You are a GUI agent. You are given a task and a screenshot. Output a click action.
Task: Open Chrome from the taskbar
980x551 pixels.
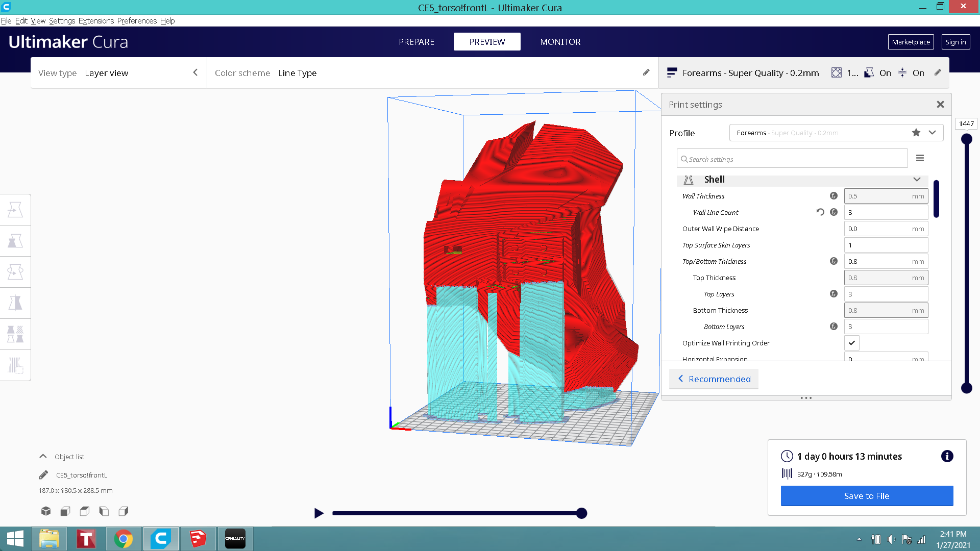click(123, 539)
